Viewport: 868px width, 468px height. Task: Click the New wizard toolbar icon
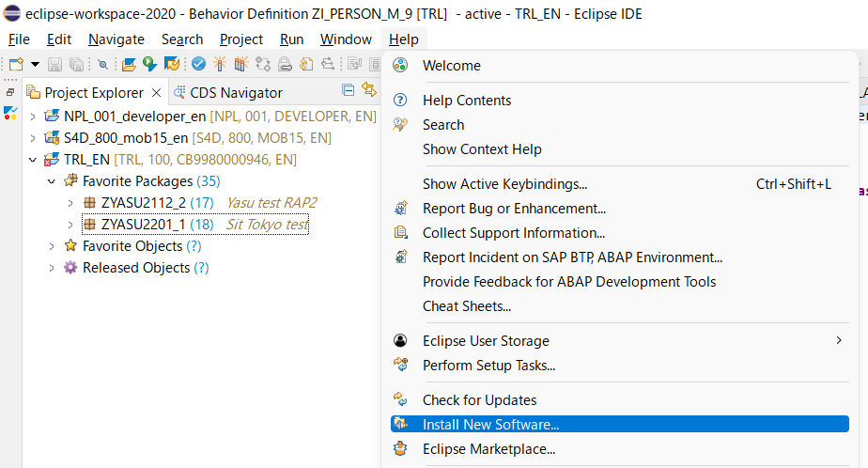[16, 64]
